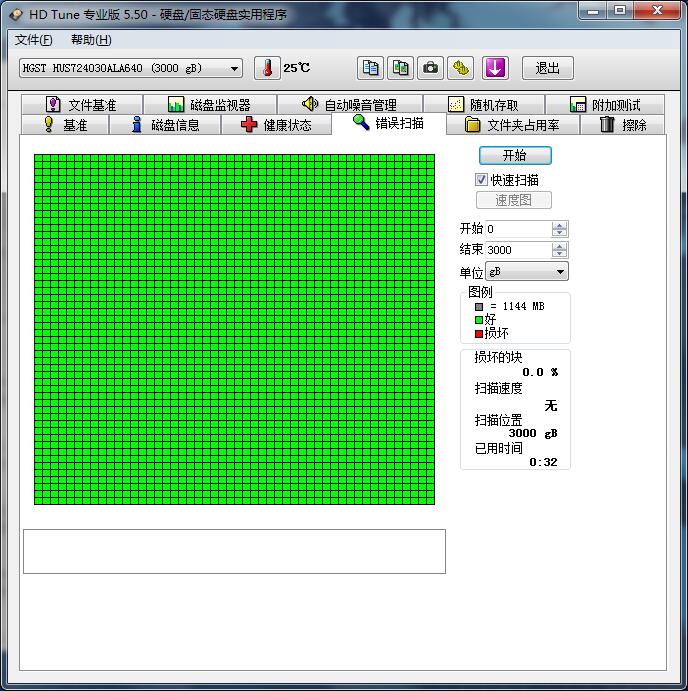Switch to the 基准 tab
Viewport: 688px width, 691px height.
[65, 125]
